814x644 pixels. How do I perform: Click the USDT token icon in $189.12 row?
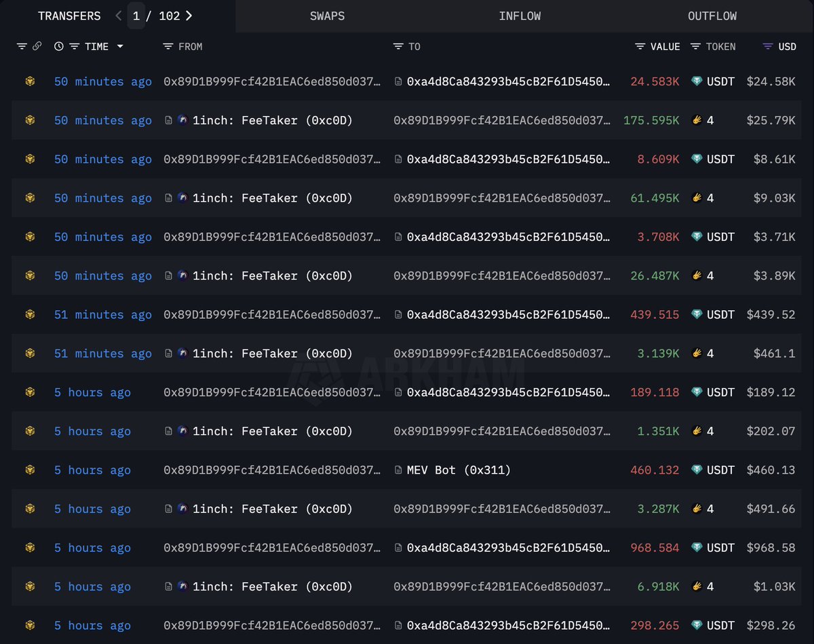point(697,392)
